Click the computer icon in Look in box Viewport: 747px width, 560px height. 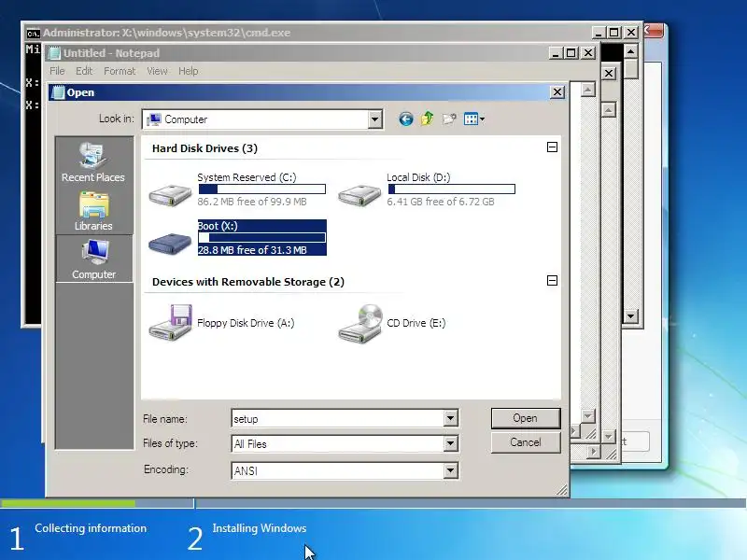click(x=154, y=119)
